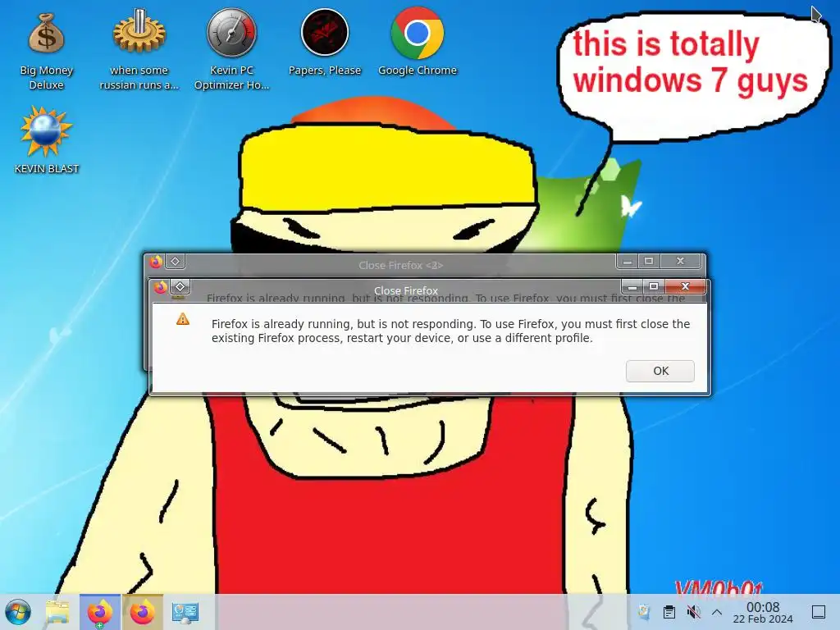Select the second Firefox taskbar entry
This screenshot has width=840, height=630.
pos(143,612)
